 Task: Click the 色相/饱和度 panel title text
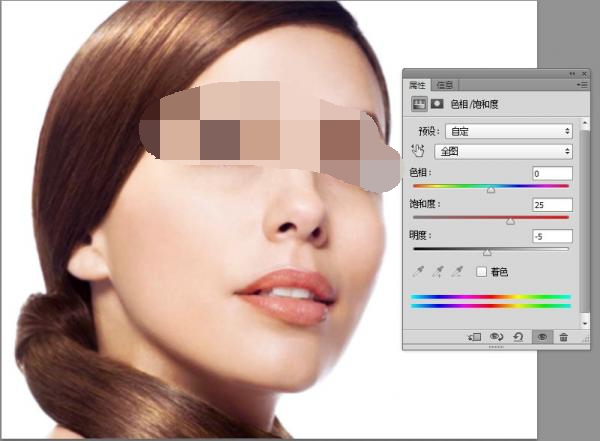474,104
